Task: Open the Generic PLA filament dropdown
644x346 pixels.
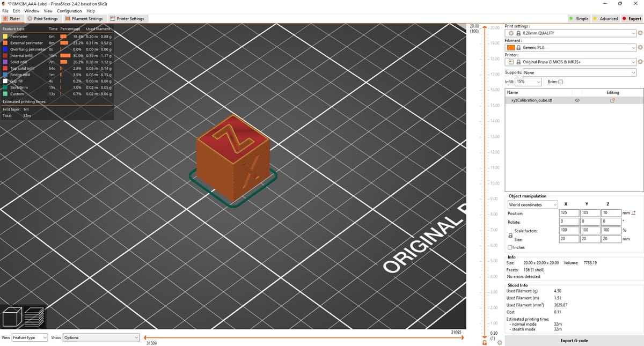Action: (x=571, y=47)
